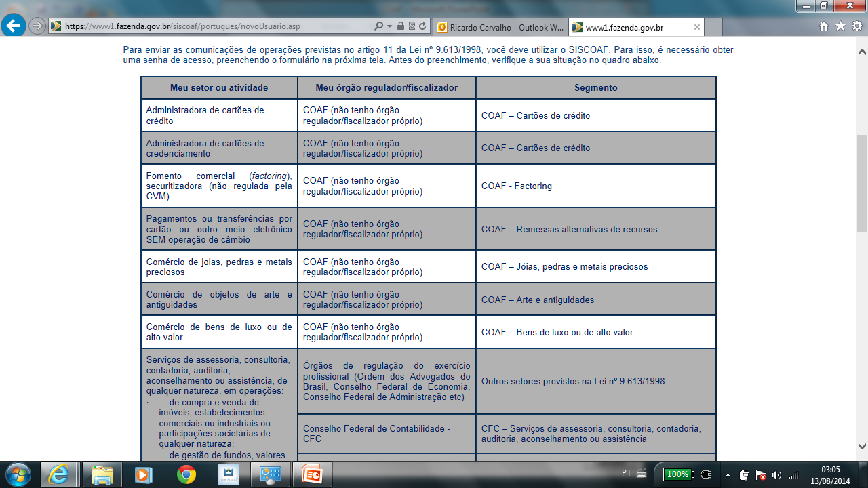Refresh the page with the reload icon
Image resolution: width=868 pixels, height=488 pixels.
(422, 26)
